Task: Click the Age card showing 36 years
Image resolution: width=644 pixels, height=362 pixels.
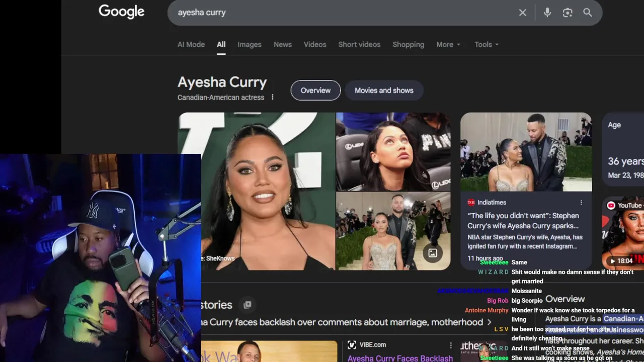Action: [x=624, y=149]
